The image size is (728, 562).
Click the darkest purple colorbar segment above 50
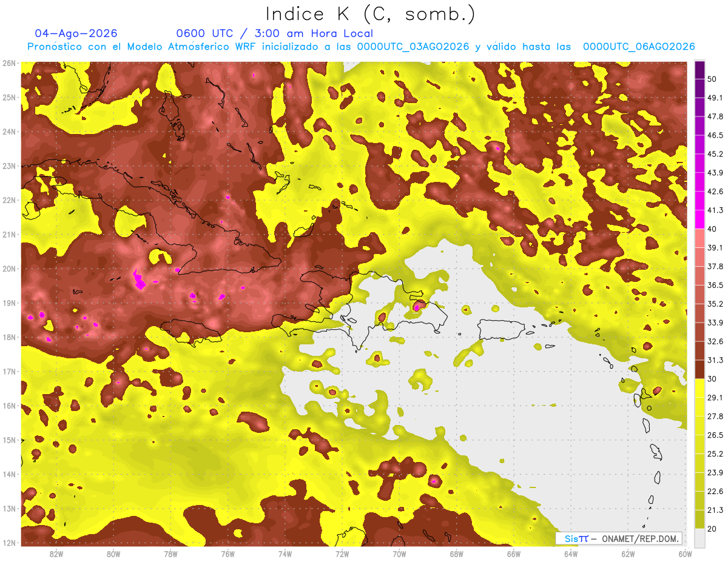click(x=699, y=70)
